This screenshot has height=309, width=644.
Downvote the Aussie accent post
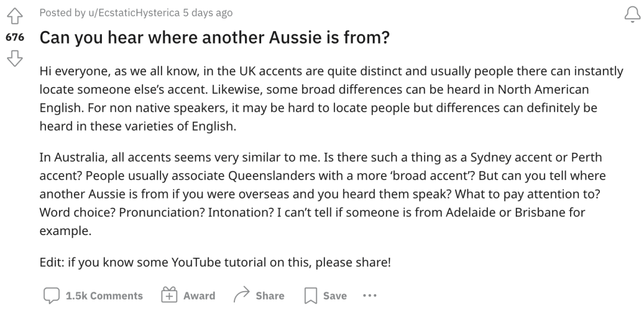[x=15, y=57]
